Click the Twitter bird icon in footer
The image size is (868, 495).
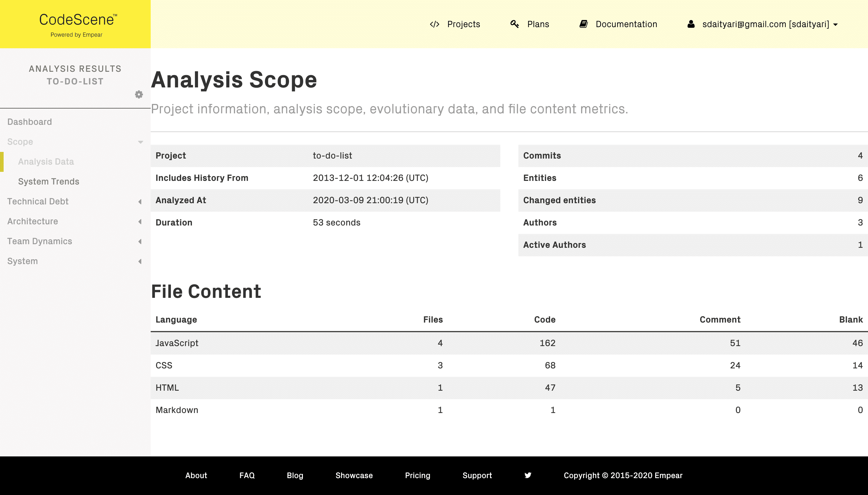coord(527,475)
